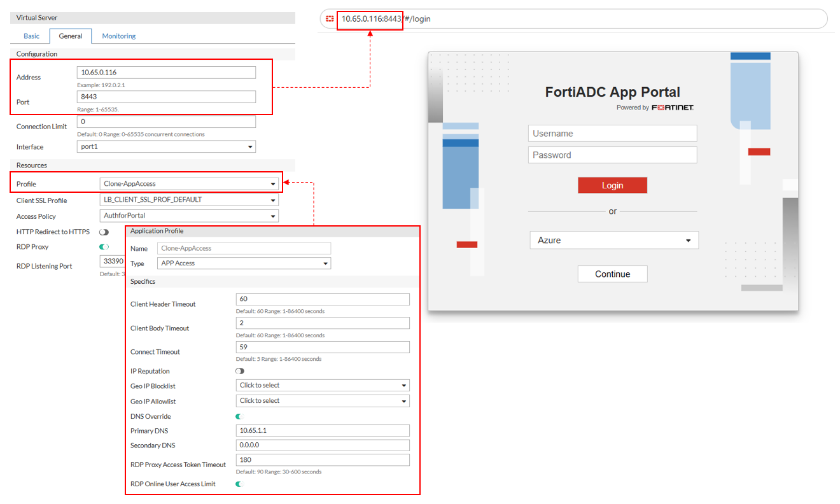Open the Interface port1 dropdown
Viewport: 840px width, 504px height.
pyautogui.click(x=166, y=147)
